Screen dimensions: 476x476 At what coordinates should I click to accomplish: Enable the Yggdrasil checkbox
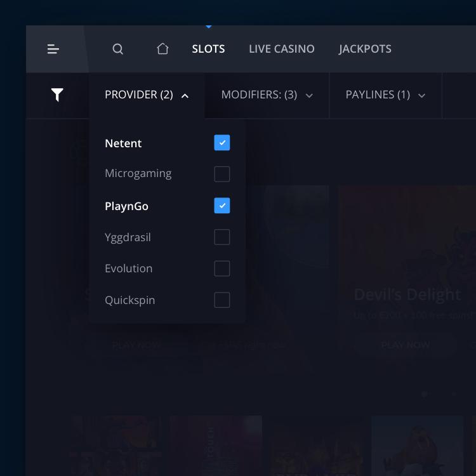coord(221,237)
